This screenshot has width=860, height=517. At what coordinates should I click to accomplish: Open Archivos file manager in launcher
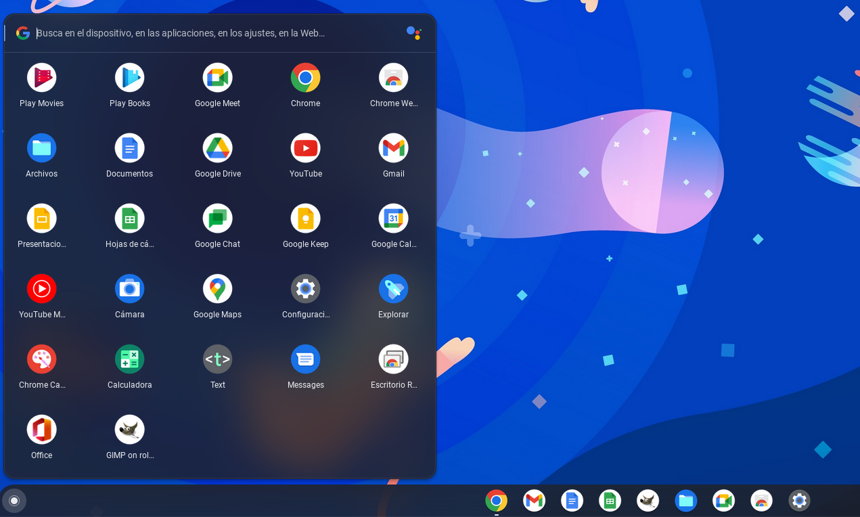pos(42,148)
